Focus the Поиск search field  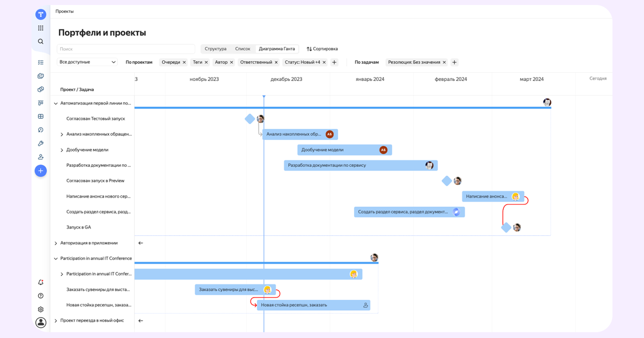coord(126,49)
